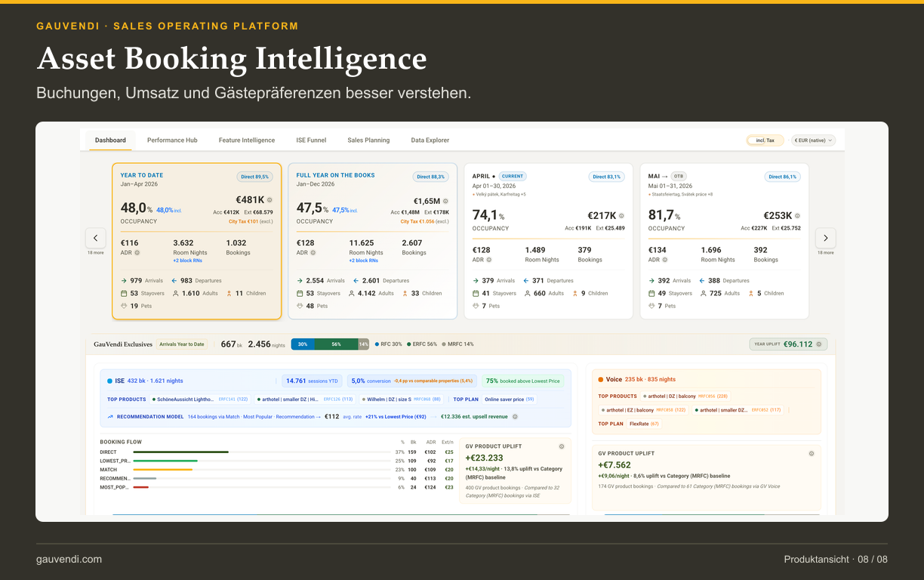924x580 pixels.
Task: Click info icon beside €217K revenue
Action: [621, 215]
